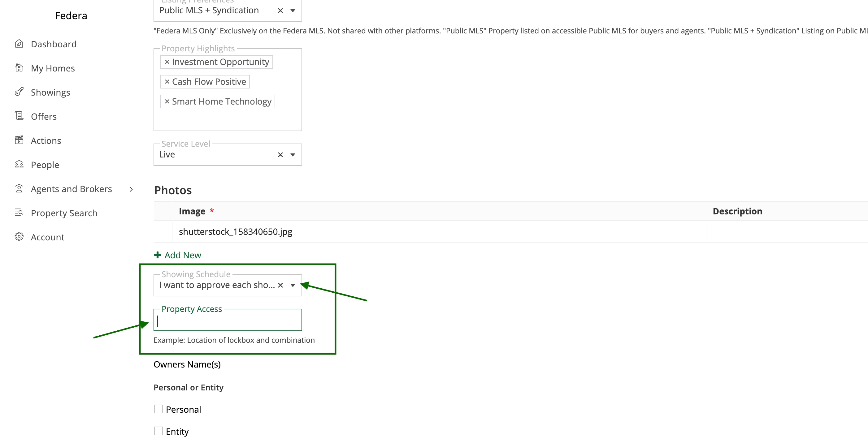868x443 pixels.
Task: Open the Property Highlights multi-select box
Action: pyautogui.click(x=228, y=90)
